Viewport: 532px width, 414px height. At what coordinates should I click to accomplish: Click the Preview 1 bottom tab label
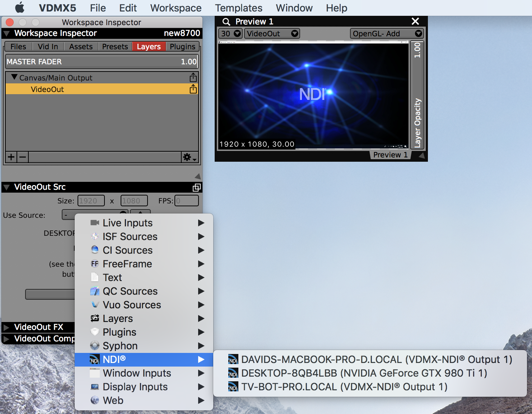pos(390,155)
